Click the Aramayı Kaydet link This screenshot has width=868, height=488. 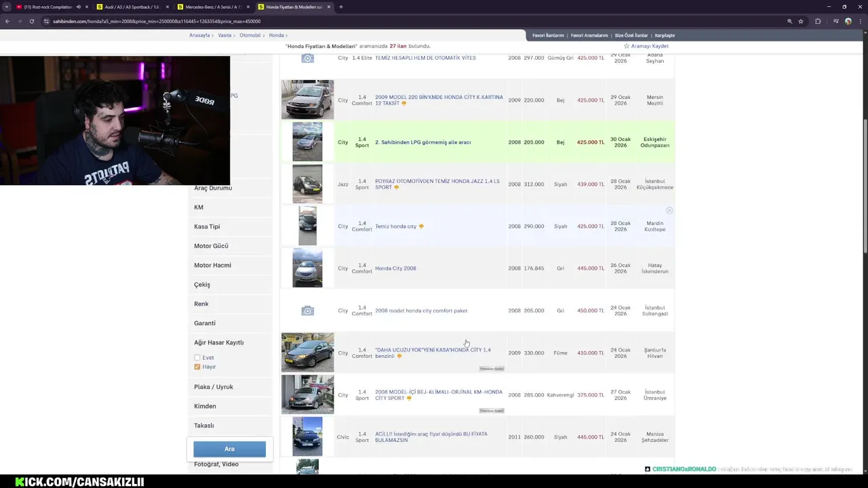(x=650, y=46)
